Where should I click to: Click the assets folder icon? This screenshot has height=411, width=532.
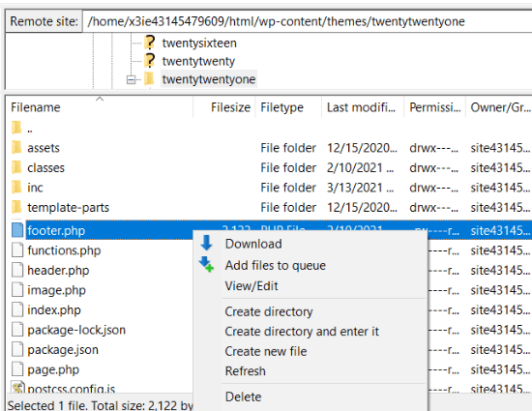(16, 148)
